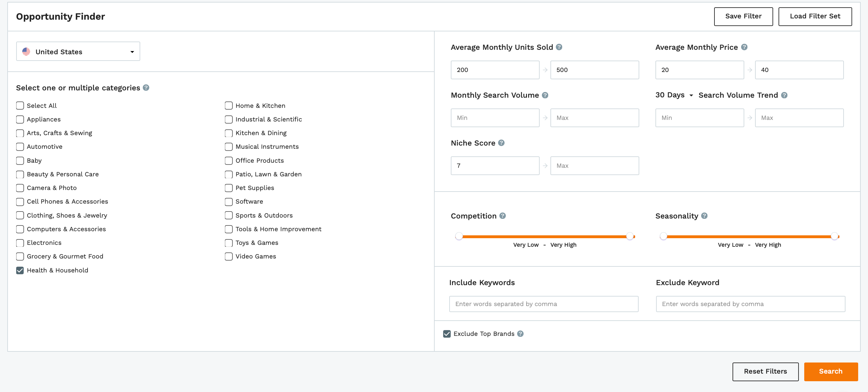Check the Video Games category
Viewport: 868px width, 392px height.
tap(228, 257)
